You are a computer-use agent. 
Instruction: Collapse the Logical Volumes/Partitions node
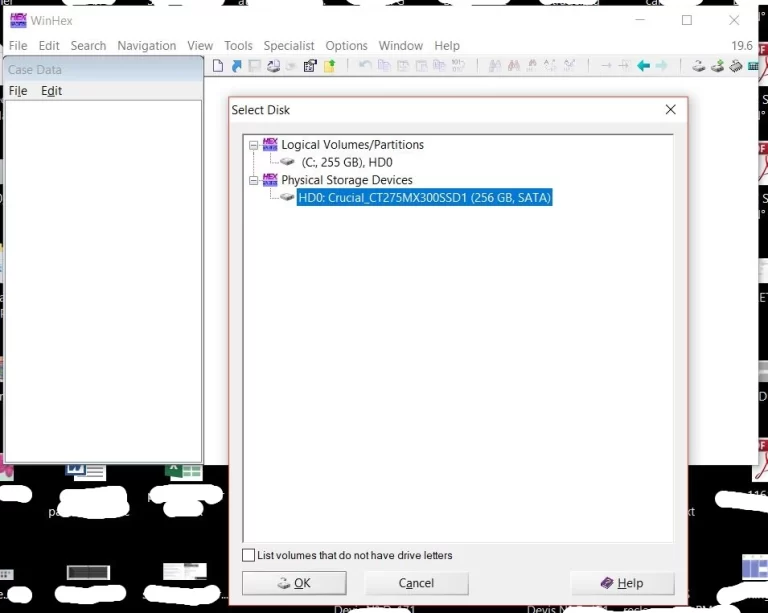[x=253, y=145]
